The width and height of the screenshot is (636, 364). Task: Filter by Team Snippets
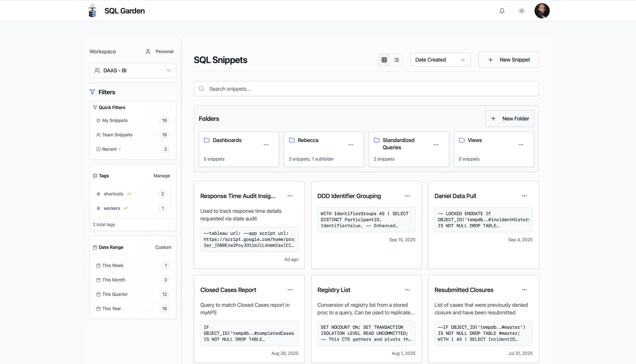(117, 135)
